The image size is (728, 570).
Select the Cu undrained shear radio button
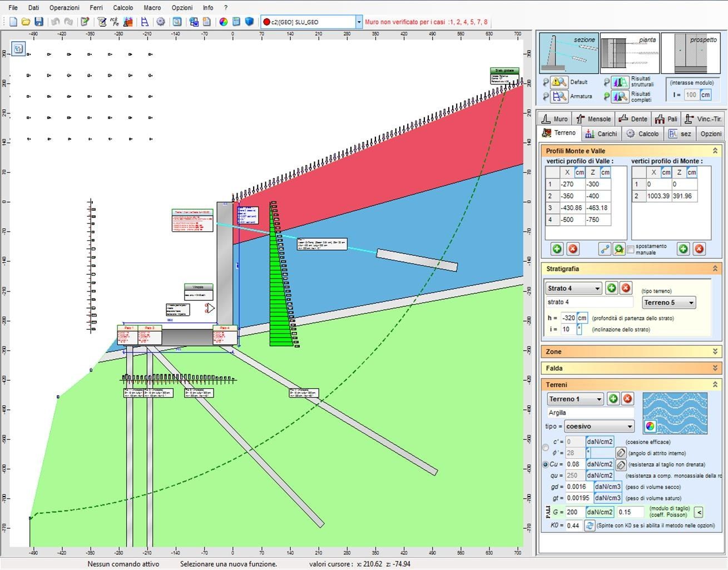(x=546, y=464)
